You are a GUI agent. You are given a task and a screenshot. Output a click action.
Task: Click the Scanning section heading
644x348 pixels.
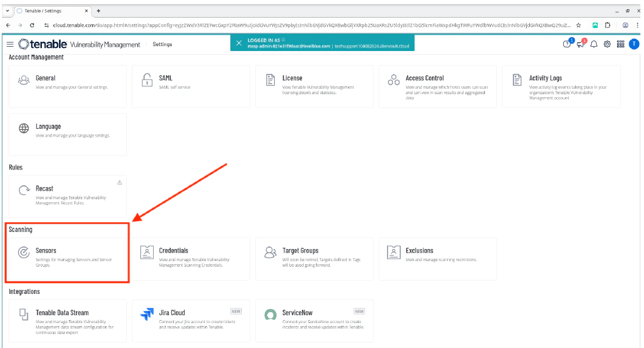point(20,230)
